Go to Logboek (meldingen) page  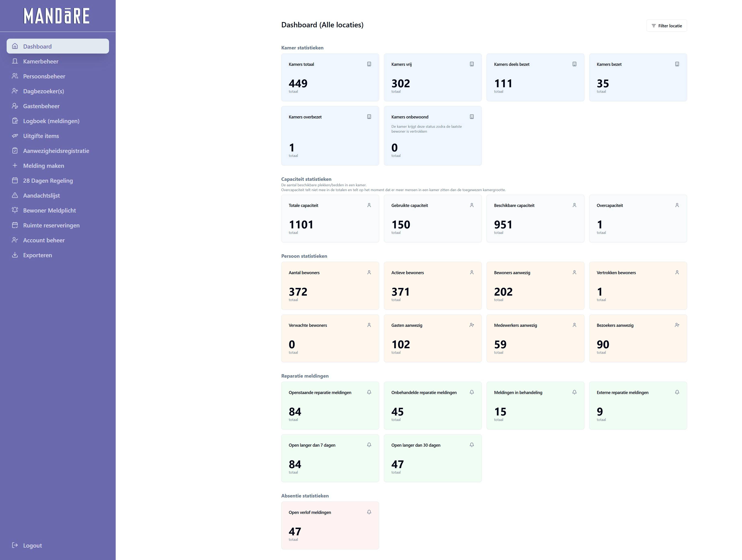51,121
